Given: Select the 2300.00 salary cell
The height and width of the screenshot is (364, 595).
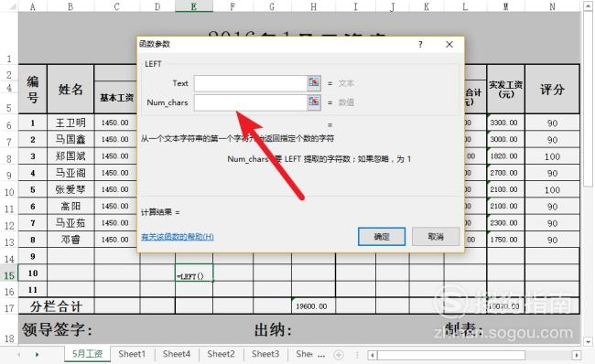Looking at the screenshot, I should (x=505, y=223).
